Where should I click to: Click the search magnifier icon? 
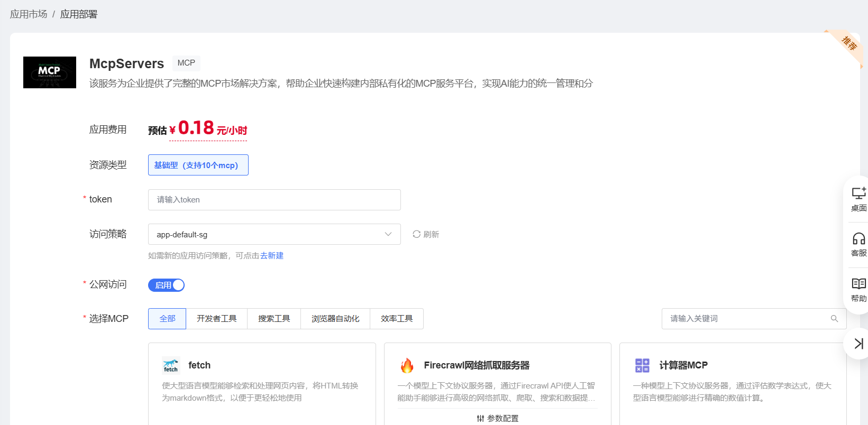coord(834,319)
